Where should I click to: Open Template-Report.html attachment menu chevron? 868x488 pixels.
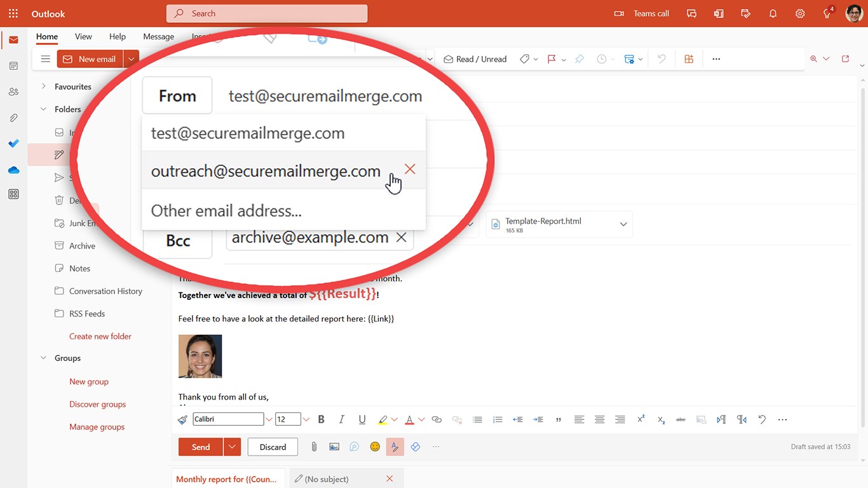pyautogui.click(x=623, y=224)
